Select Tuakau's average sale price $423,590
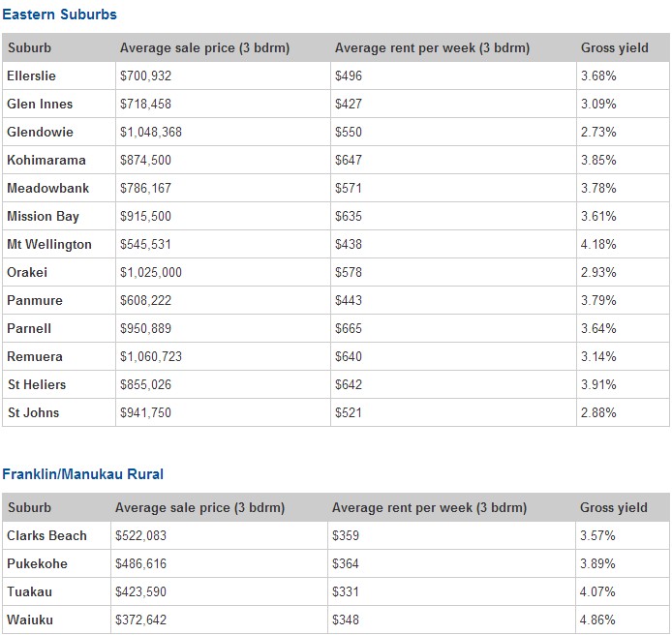Image resolution: width=672 pixels, height=635 pixels. (142, 591)
